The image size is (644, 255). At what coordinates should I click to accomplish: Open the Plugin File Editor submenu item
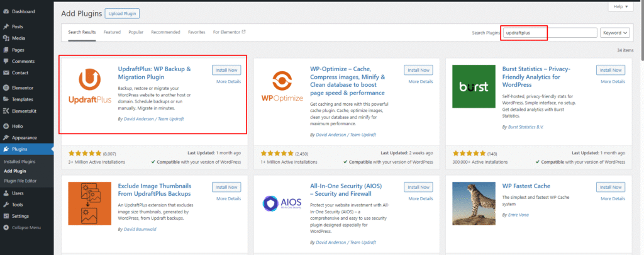pos(20,181)
